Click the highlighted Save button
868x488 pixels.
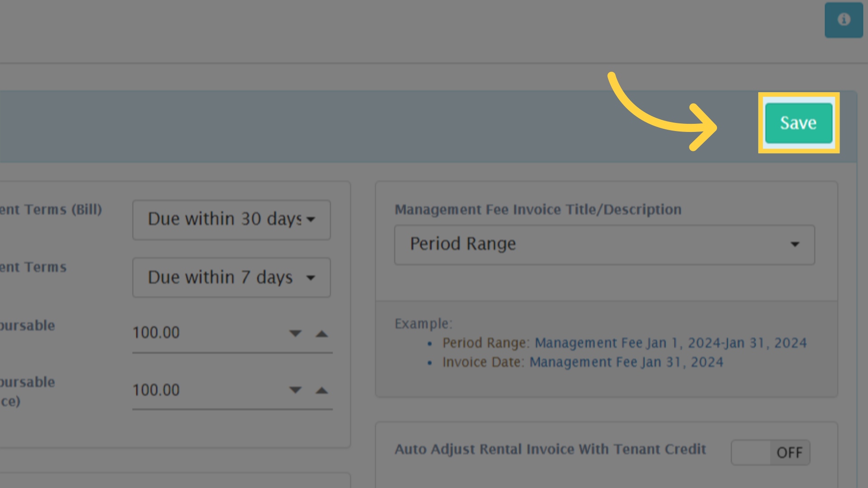pyautogui.click(x=798, y=122)
